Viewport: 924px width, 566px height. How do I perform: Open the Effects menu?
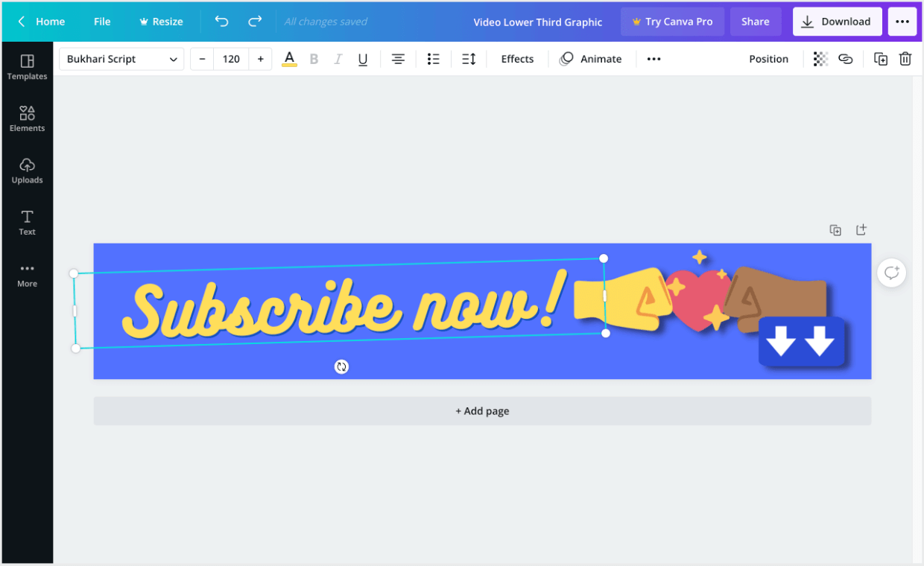click(516, 59)
